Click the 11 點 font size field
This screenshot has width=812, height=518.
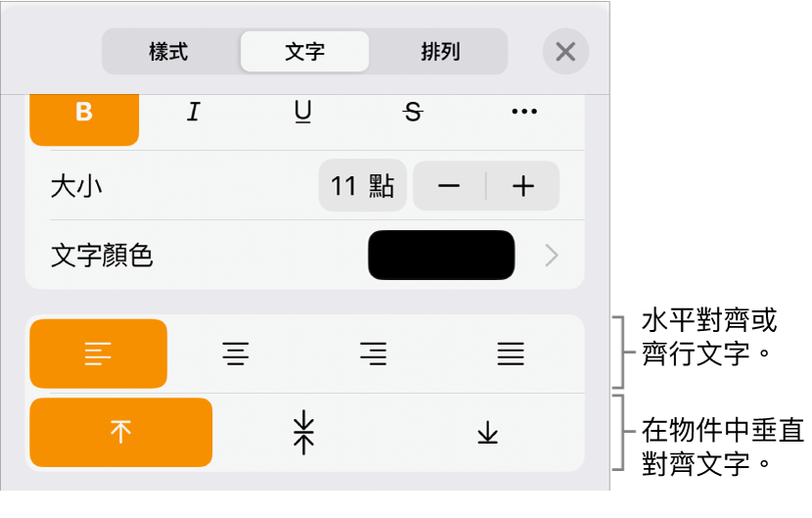tap(362, 186)
